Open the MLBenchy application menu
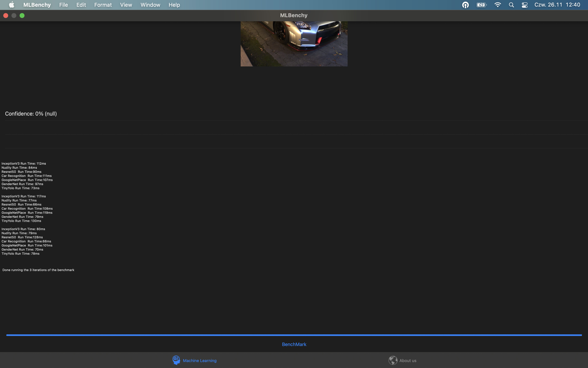 [x=37, y=5]
